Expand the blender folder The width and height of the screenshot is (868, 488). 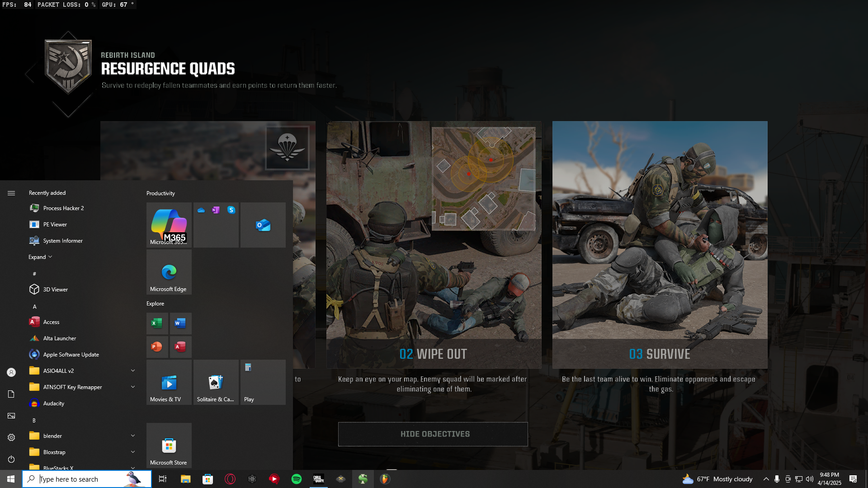point(132,436)
